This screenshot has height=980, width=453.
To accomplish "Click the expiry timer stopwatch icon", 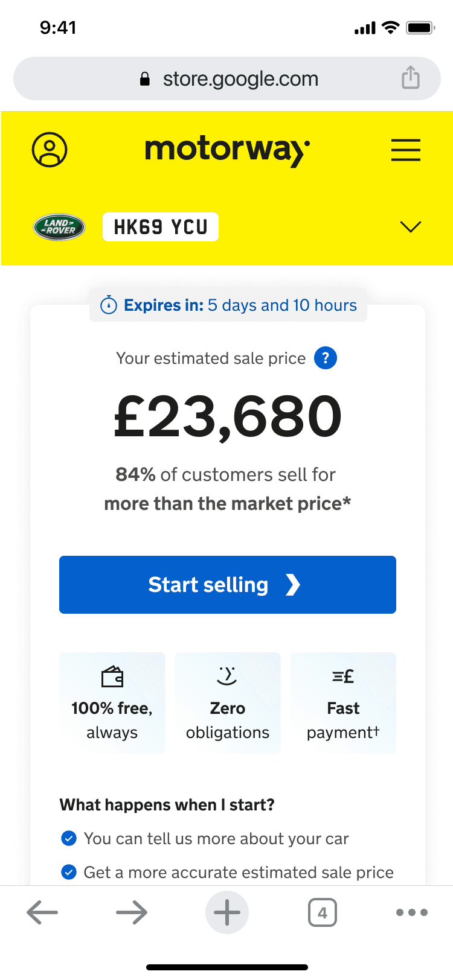I will coord(109,305).
